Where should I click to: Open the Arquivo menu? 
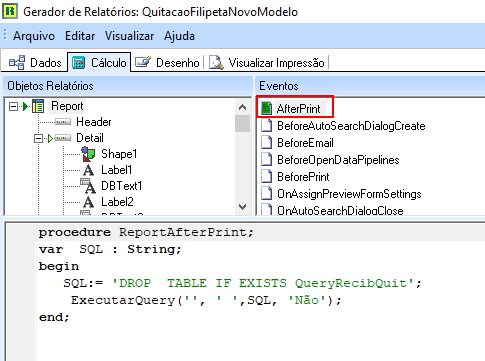(x=34, y=36)
